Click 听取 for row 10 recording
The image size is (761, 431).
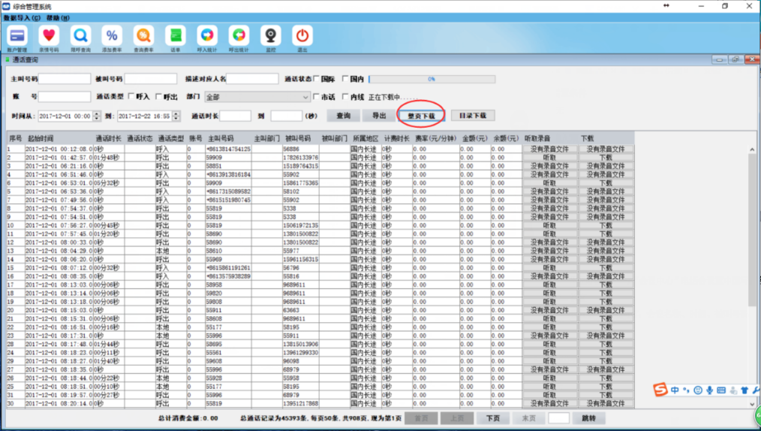(550, 226)
